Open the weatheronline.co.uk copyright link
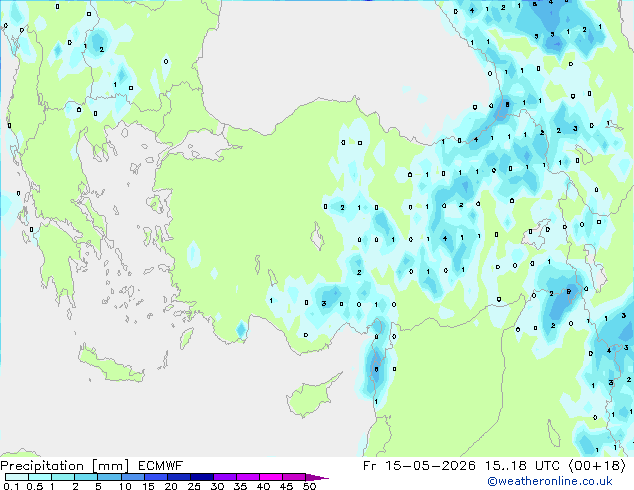The width and height of the screenshot is (634, 490). (549, 481)
